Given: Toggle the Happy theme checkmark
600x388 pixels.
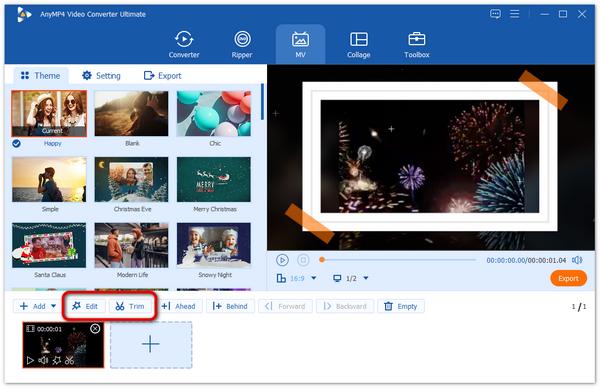Looking at the screenshot, I should pyautogui.click(x=16, y=143).
